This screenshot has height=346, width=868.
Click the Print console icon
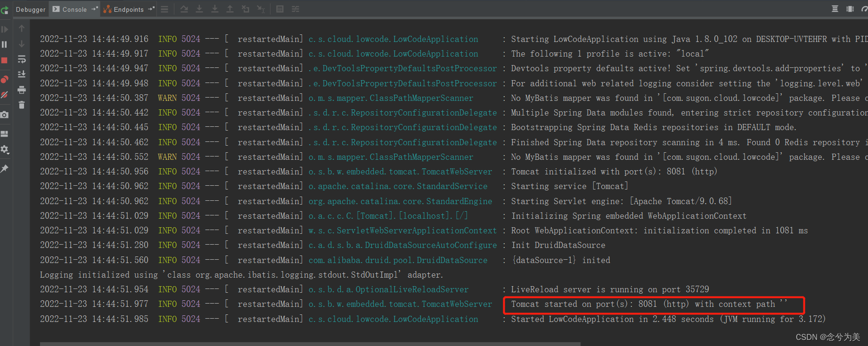[22, 90]
